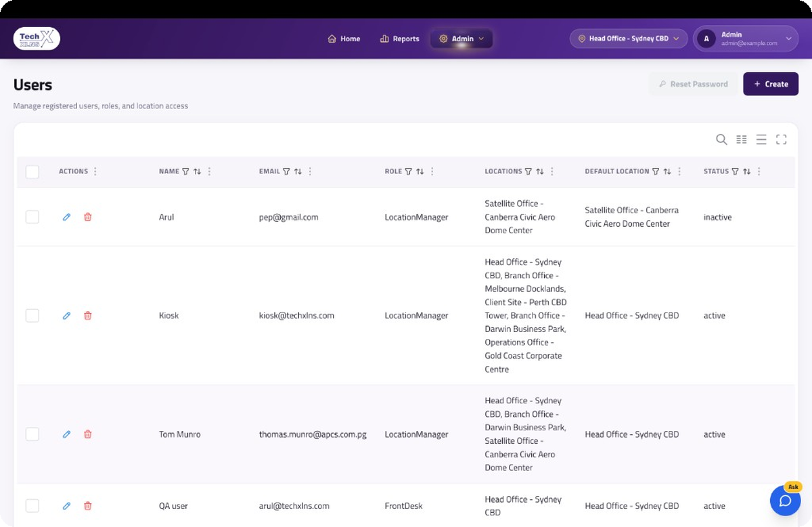
Task: Select all rows header checkbox
Action: tap(32, 172)
